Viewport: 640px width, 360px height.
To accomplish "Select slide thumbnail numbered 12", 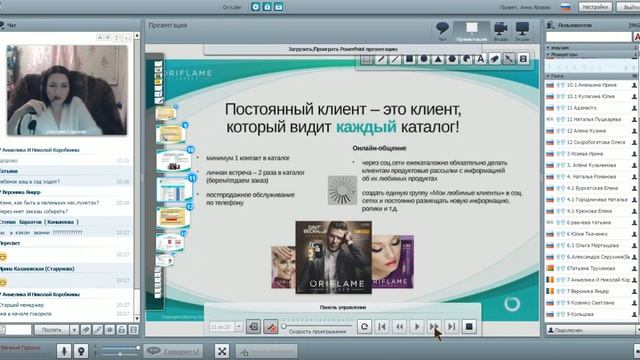I will tap(173, 216).
